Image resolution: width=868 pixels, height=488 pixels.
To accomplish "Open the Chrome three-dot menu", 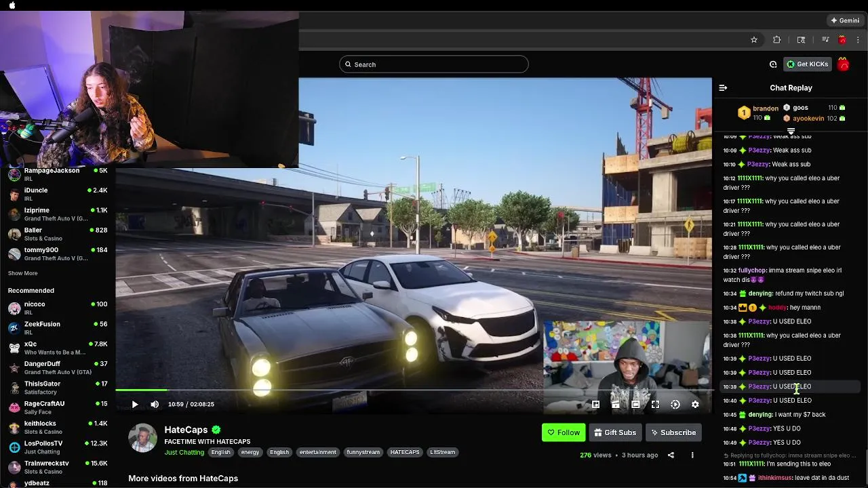I will pos(858,40).
